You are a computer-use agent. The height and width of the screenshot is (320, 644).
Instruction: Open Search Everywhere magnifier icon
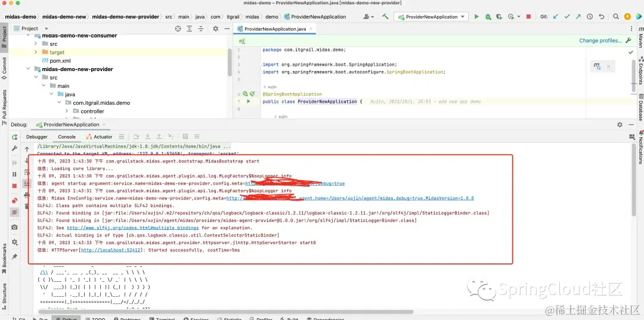(615, 17)
